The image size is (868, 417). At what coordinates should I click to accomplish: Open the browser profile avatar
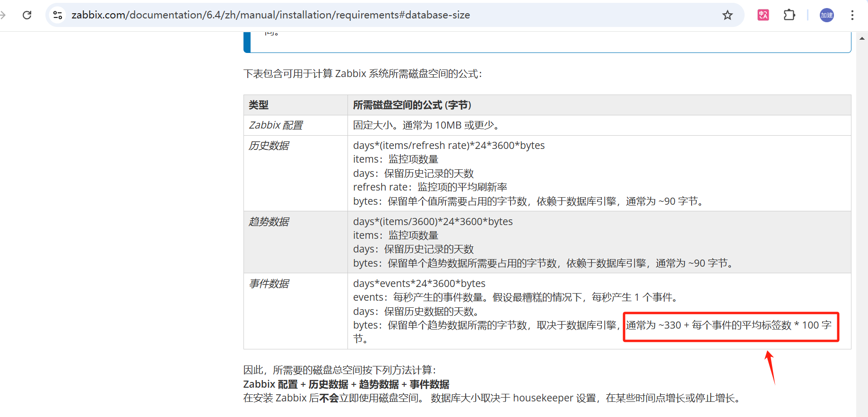(827, 15)
